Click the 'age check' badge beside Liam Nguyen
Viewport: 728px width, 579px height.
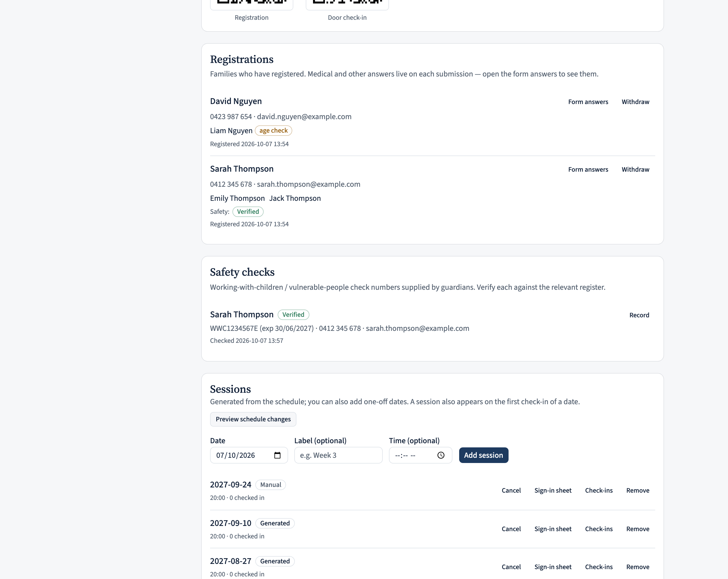point(273,130)
